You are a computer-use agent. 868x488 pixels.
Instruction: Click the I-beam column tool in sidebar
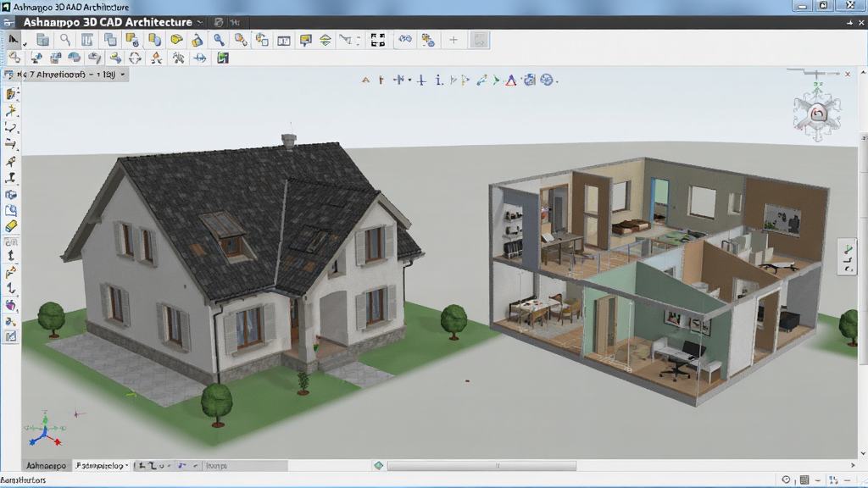point(11,178)
